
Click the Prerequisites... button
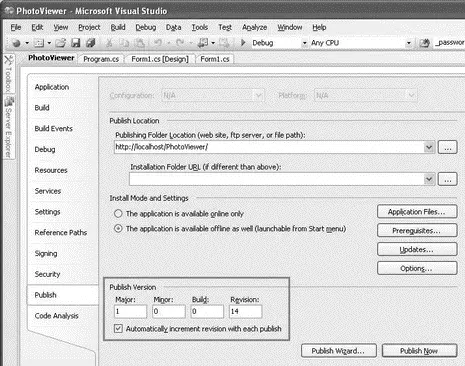[x=417, y=231]
